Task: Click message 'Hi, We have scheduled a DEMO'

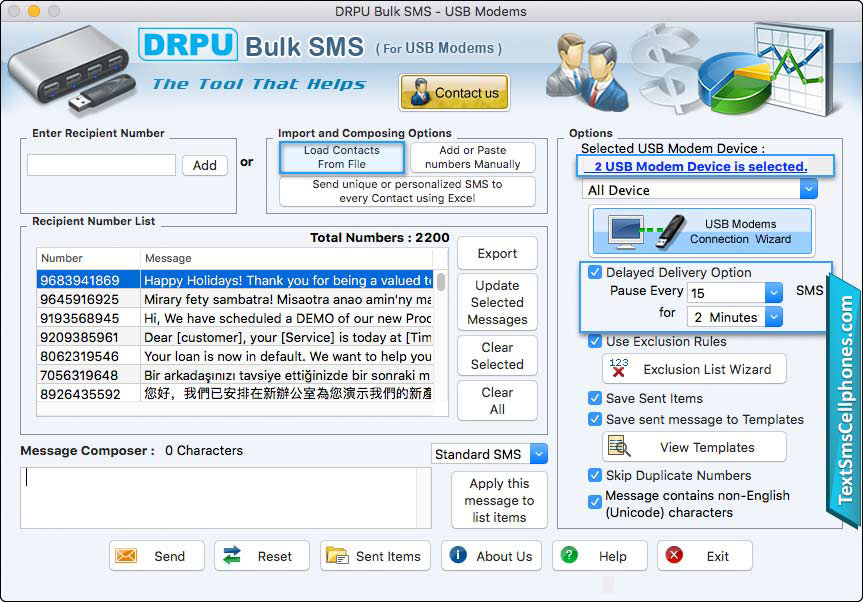Action: (x=287, y=318)
